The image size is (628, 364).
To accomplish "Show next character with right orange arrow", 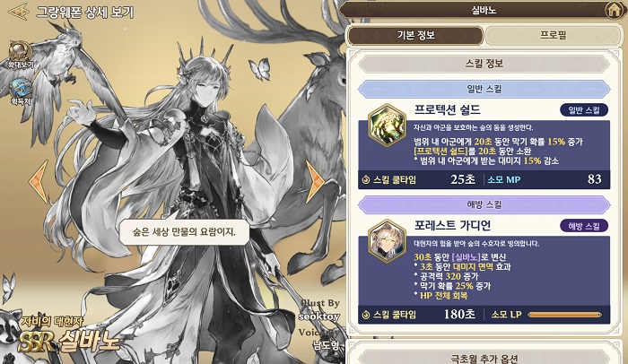I will pyautogui.click(x=314, y=181).
